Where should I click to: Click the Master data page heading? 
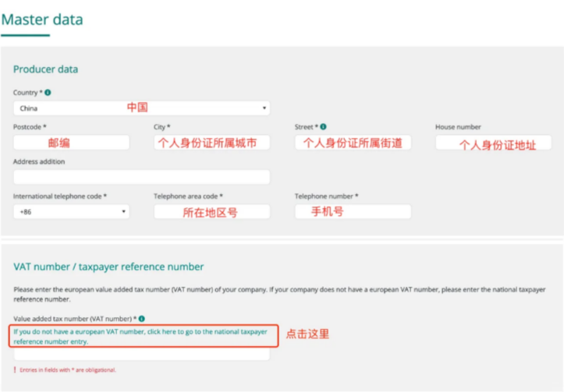pyautogui.click(x=42, y=19)
